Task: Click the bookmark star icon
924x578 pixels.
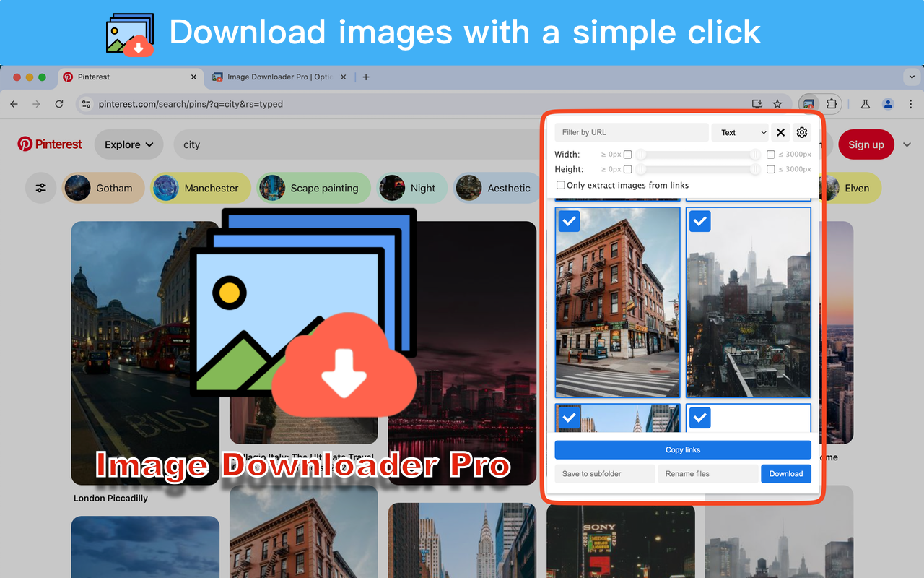Action: (777, 104)
